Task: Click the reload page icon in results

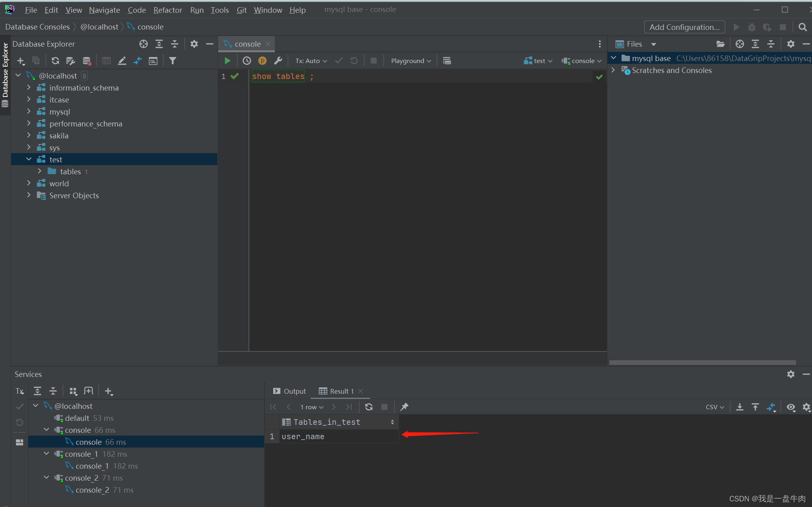Action: (369, 407)
